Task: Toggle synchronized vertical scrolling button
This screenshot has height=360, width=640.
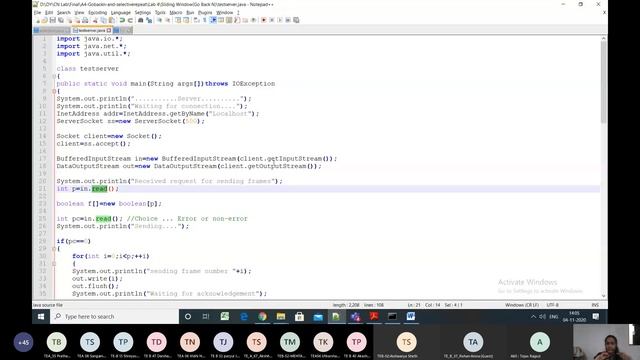Action: pyautogui.click(x=178, y=20)
